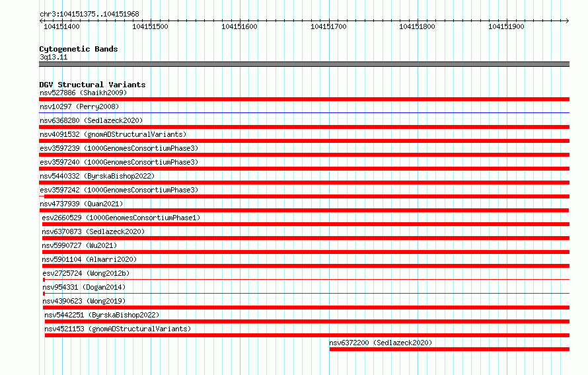This screenshot has width=588, height=375.
Task: Select the red bar under nsv5901104
Action: click(x=306, y=266)
